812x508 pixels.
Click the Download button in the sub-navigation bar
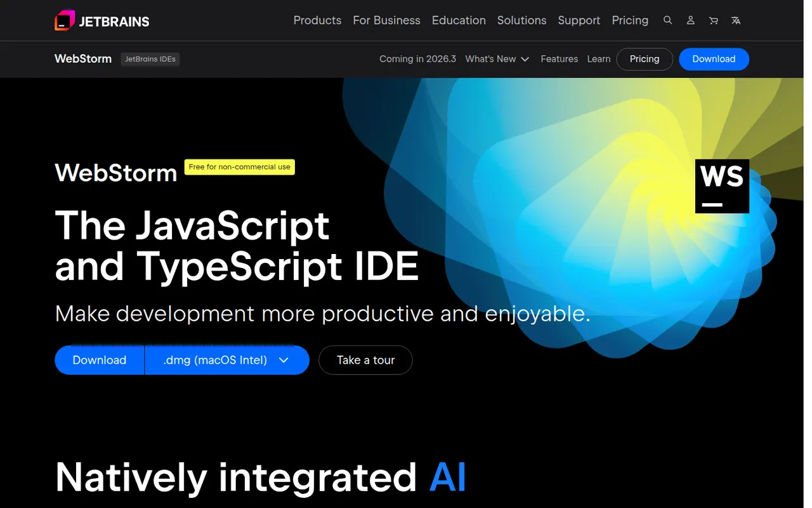click(x=714, y=59)
